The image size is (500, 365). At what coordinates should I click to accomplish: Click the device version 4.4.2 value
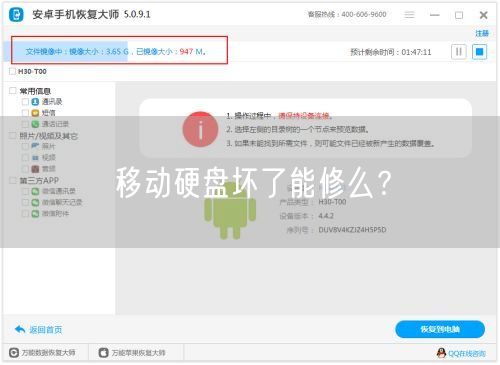[x=326, y=216]
